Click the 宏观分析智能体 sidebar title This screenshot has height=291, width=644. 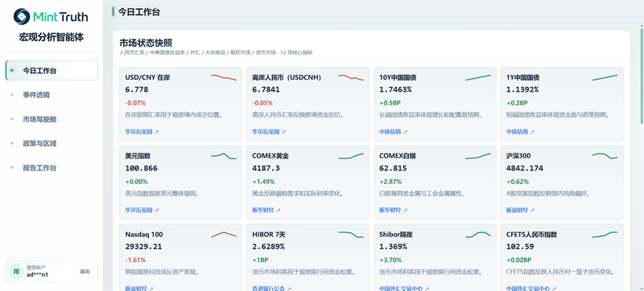[52, 37]
